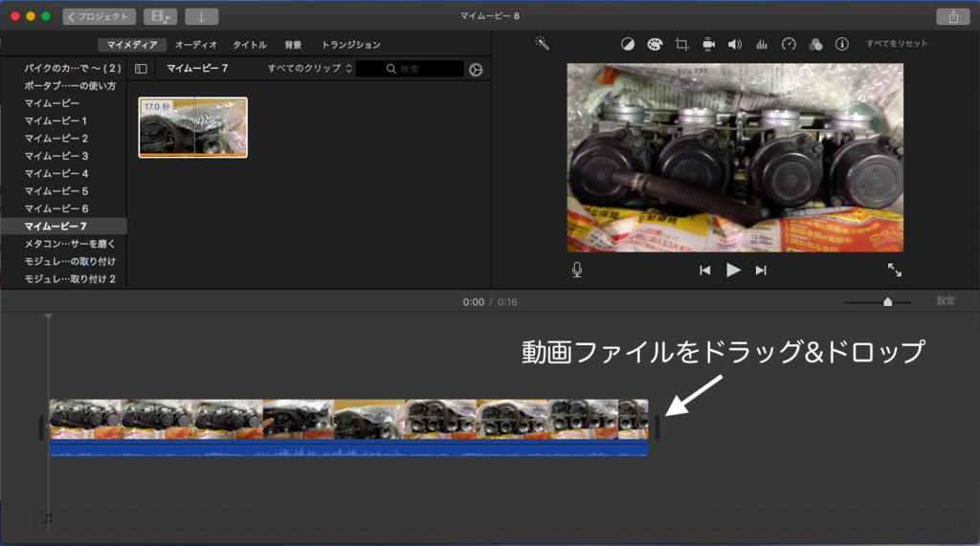
Task: Select the crop tool
Action: [681, 44]
